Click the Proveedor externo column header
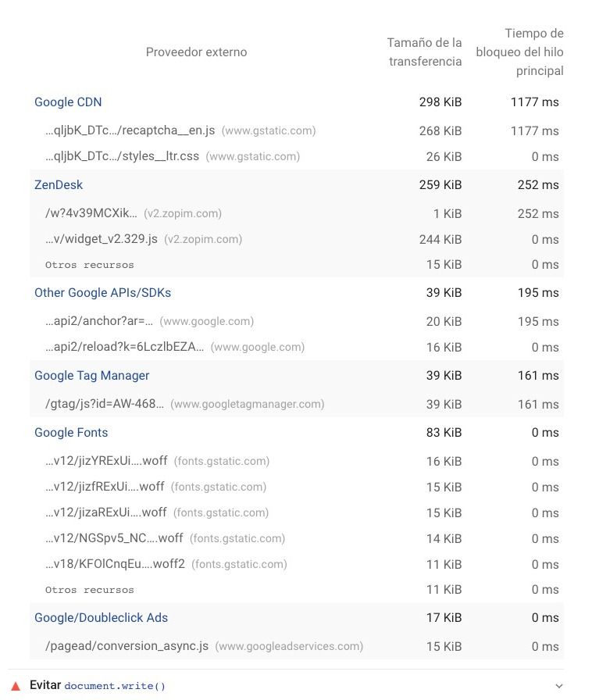 pos(197,52)
